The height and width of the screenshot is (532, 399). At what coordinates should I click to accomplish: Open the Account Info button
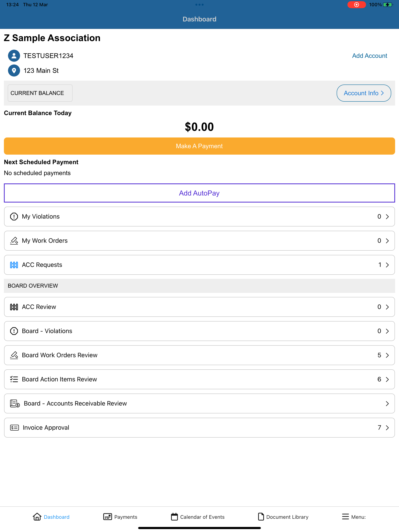[x=364, y=93]
